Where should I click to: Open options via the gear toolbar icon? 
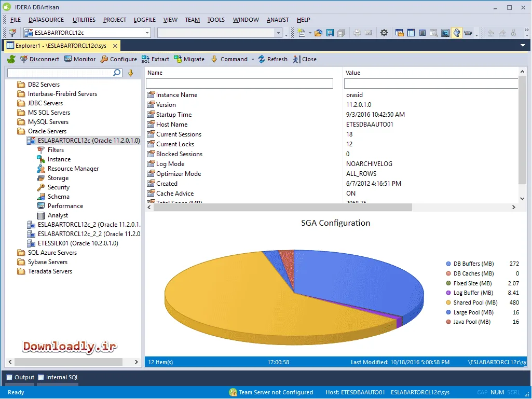[x=384, y=33]
